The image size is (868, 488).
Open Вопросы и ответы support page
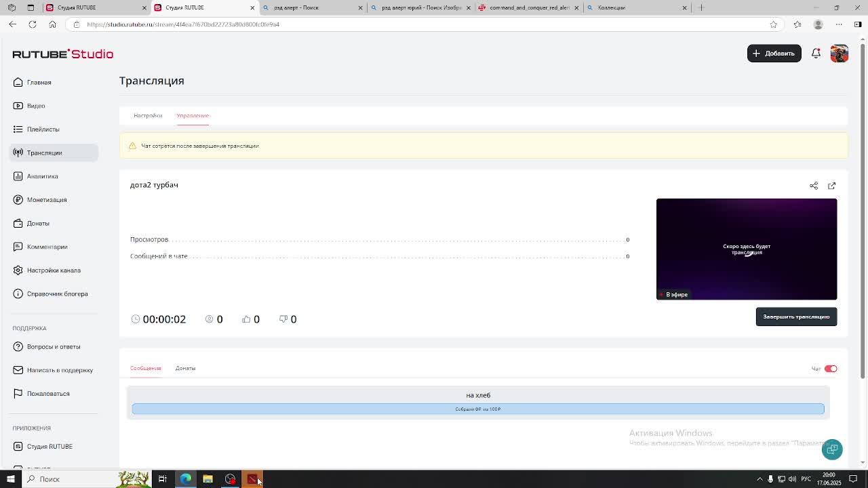point(54,346)
